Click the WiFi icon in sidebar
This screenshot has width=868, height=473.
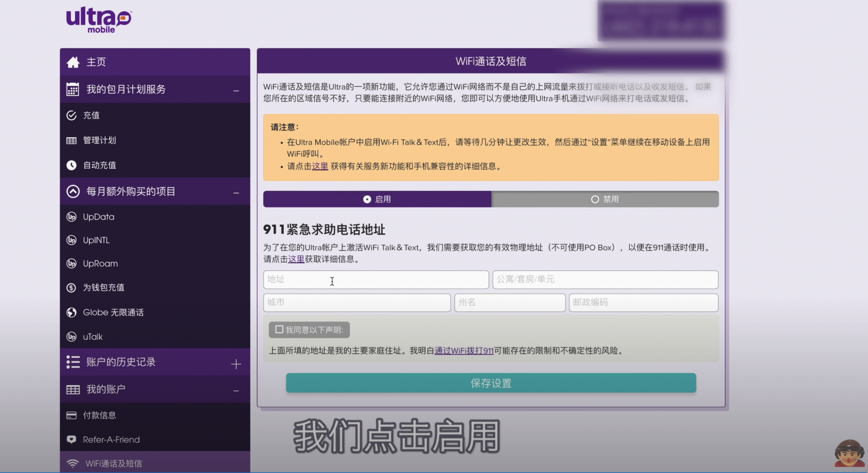coord(73,463)
